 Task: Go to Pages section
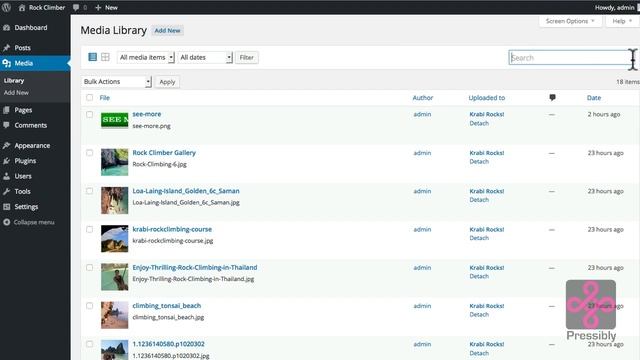click(23, 110)
